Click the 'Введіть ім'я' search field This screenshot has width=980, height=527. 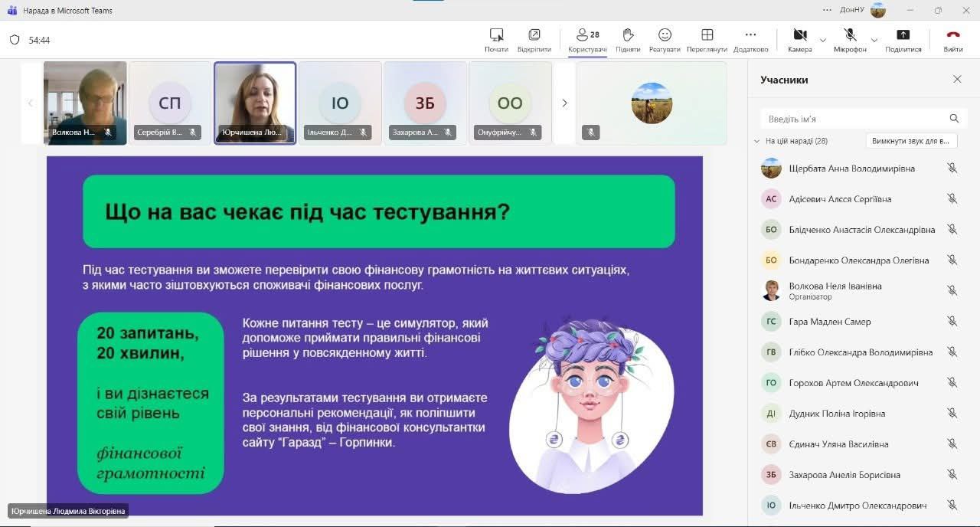pos(854,119)
